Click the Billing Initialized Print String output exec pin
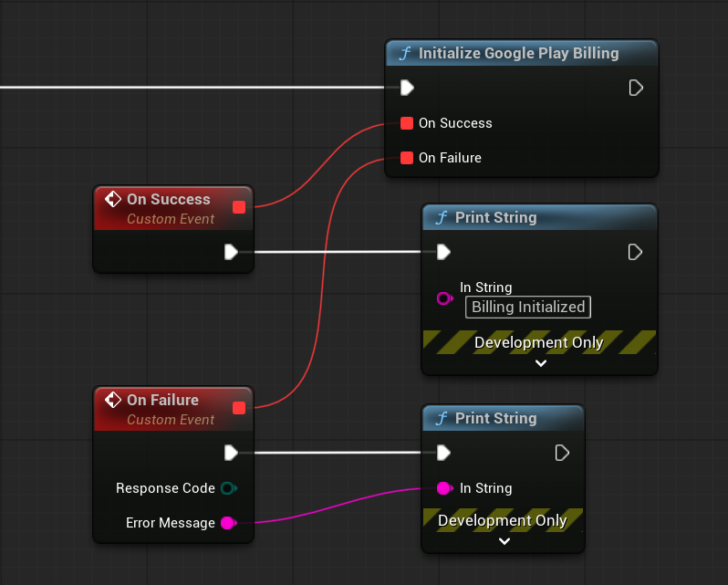The image size is (728, 585). point(635,252)
